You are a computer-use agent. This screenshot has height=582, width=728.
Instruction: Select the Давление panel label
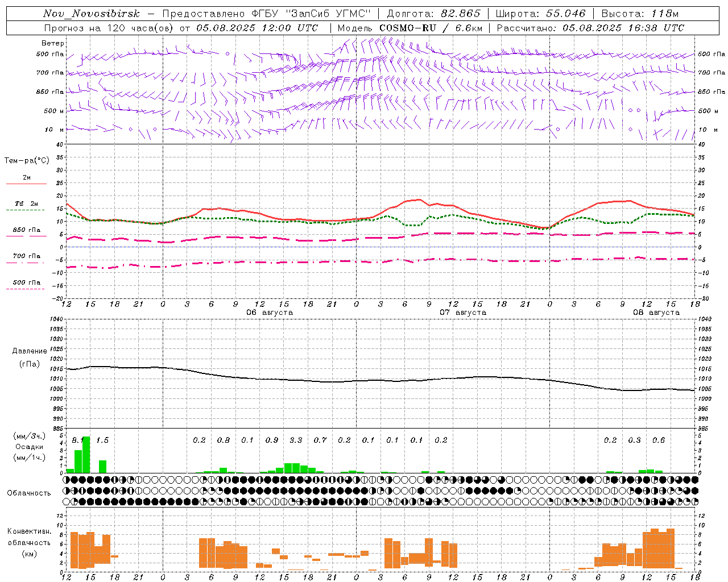30,351
